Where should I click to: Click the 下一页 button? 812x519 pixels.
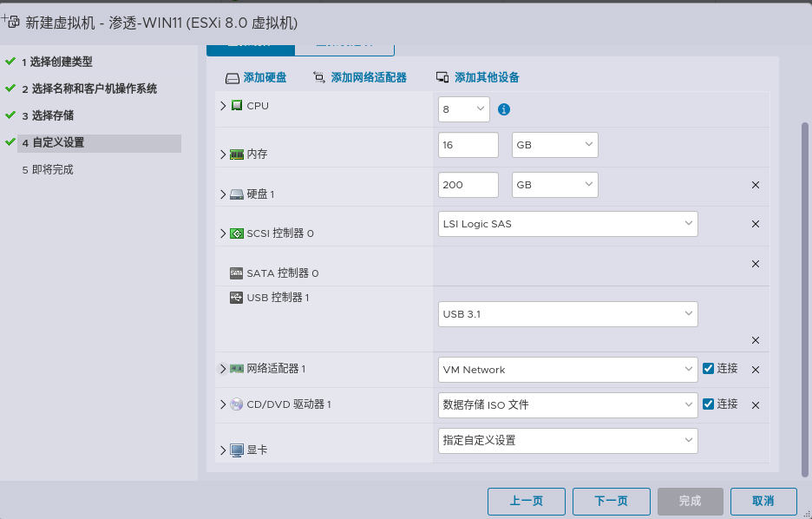(x=611, y=501)
